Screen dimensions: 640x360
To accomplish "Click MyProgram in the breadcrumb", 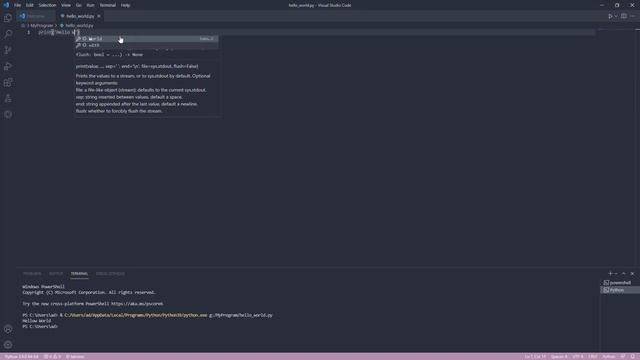I will tap(42, 25).
